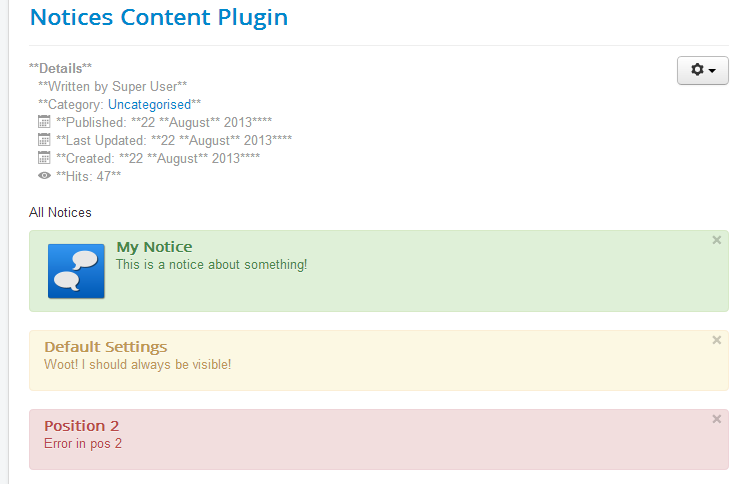Click the Notices Content Plugin title
This screenshot has height=484, width=745.
point(159,18)
